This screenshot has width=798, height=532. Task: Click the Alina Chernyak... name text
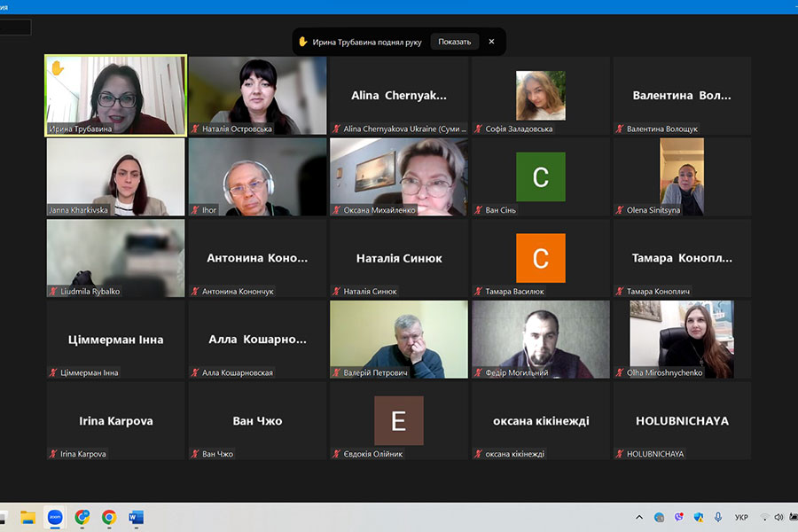click(399, 96)
